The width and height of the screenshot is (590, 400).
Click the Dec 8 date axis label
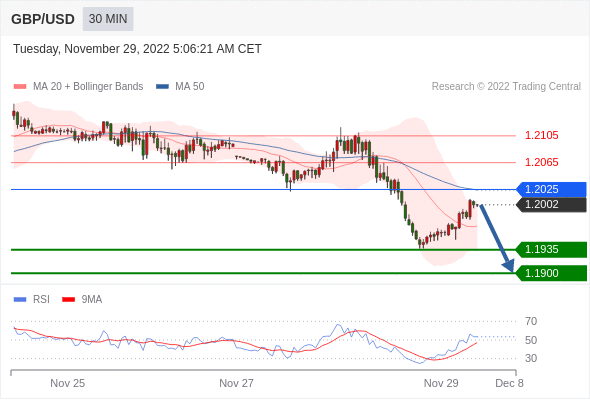[509, 383]
